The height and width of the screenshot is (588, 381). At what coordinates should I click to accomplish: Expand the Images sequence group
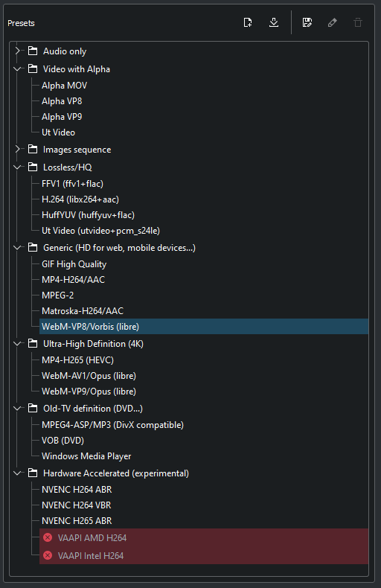coord(17,150)
